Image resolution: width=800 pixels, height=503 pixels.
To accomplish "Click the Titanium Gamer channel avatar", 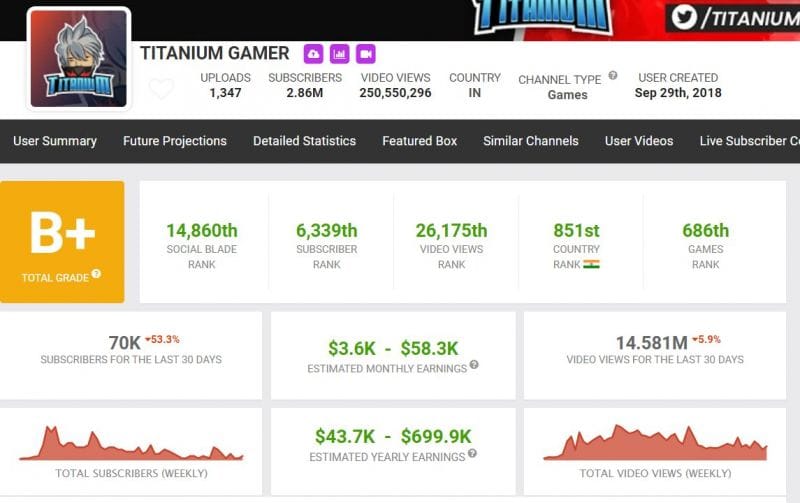I will tap(78, 58).
